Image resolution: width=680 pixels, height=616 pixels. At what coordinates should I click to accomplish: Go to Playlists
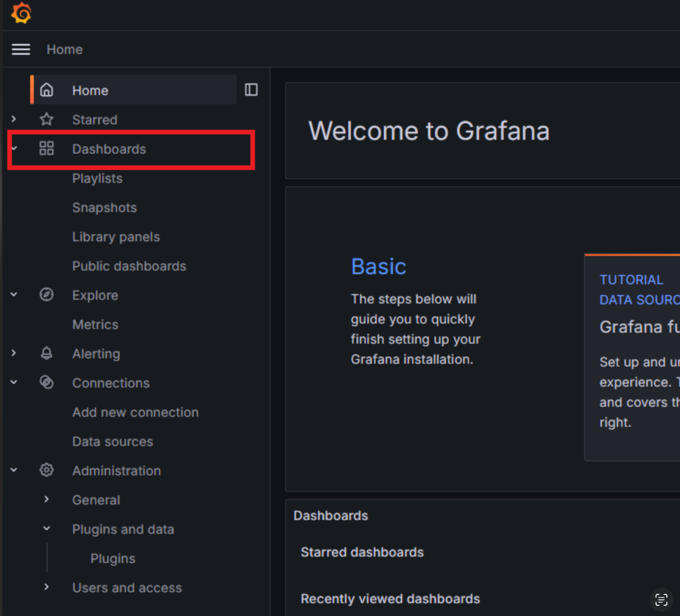point(97,178)
